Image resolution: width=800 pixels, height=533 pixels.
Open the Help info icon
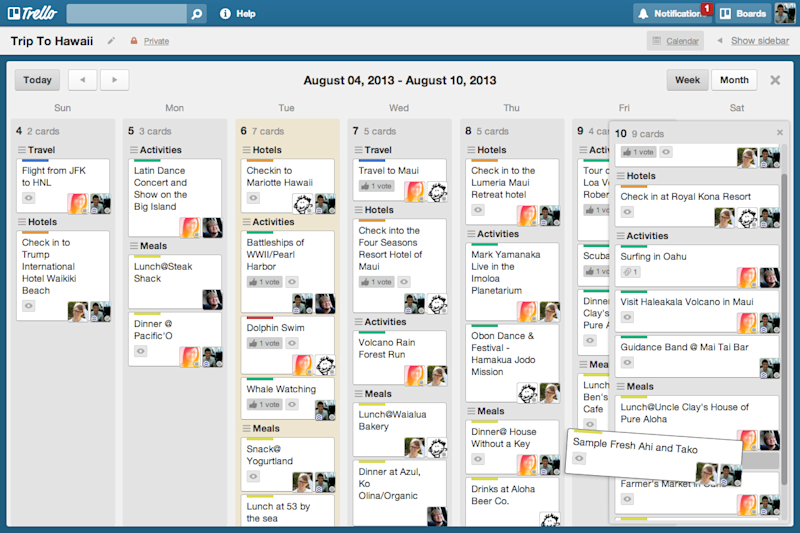click(x=225, y=14)
